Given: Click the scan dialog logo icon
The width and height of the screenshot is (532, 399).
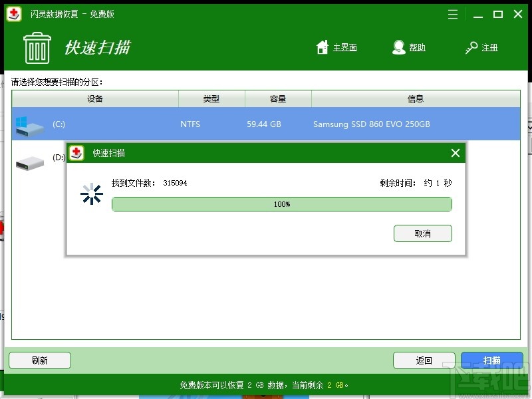Looking at the screenshot, I should click(x=76, y=153).
